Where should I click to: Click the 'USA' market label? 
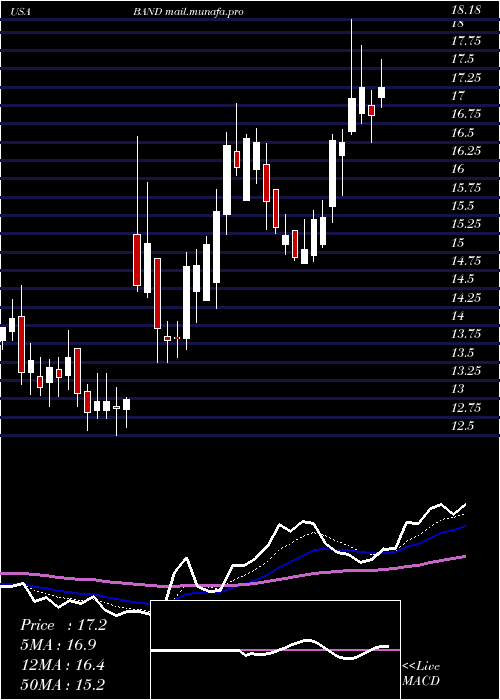[20, 12]
